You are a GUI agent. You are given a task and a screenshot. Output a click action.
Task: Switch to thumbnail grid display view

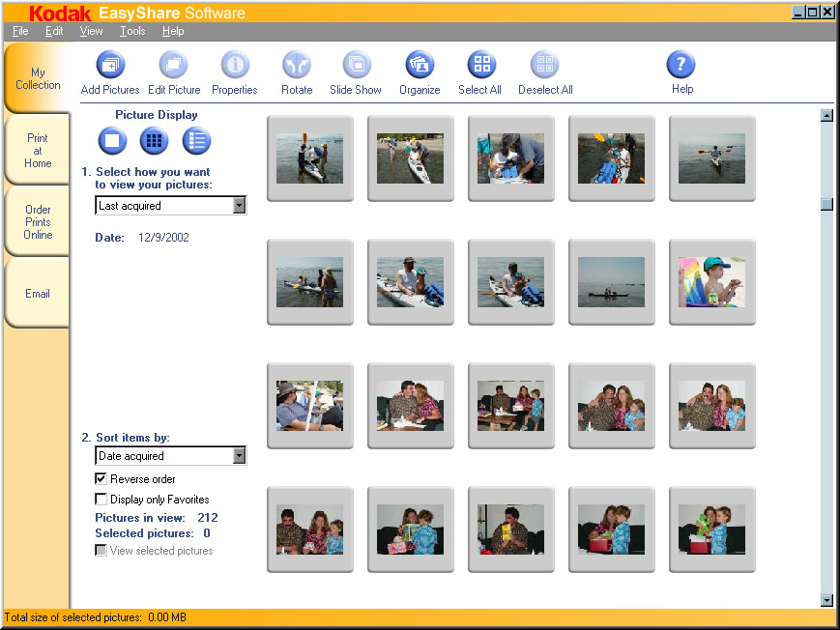coord(154,141)
